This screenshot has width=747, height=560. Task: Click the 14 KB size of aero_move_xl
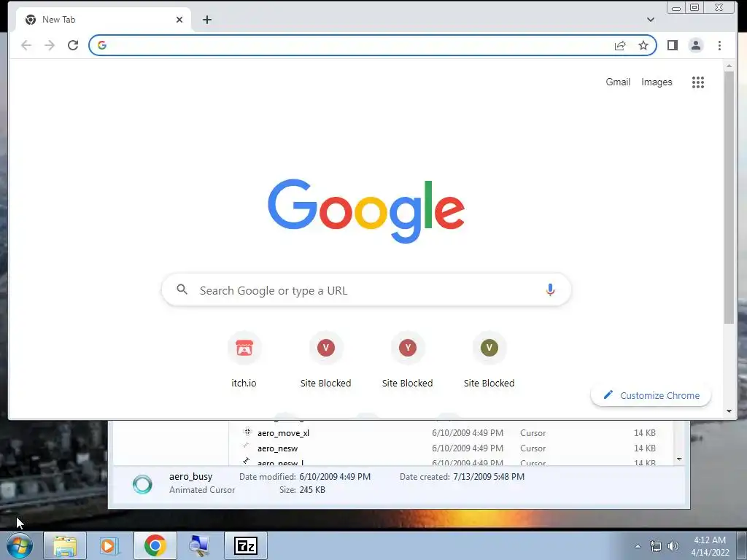tap(645, 433)
